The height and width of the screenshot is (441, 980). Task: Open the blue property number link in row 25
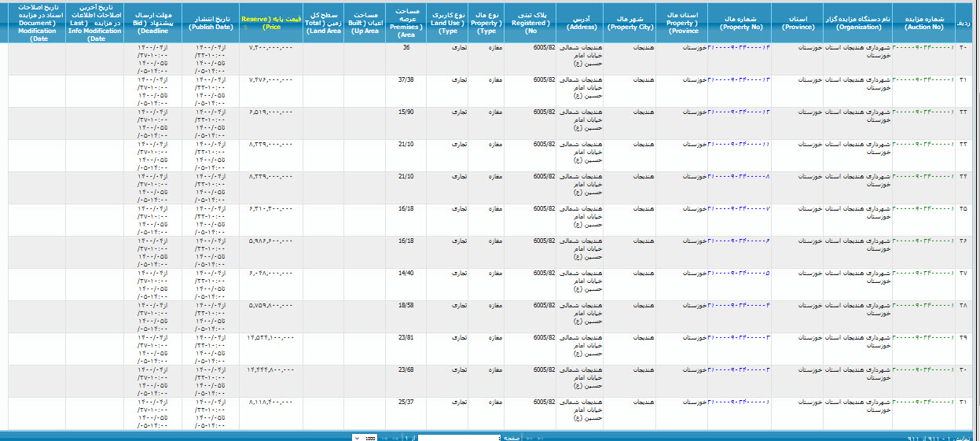coord(739,208)
